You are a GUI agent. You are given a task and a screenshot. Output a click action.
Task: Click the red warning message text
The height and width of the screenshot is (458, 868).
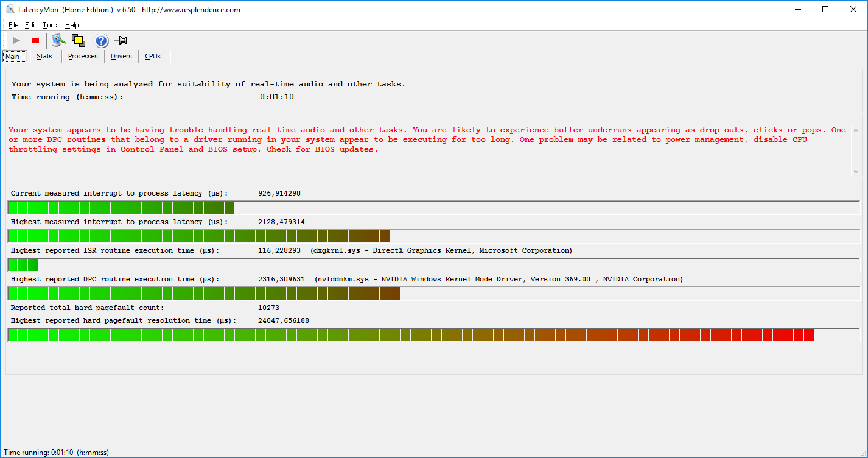pyautogui.click(x=427, y=139)
